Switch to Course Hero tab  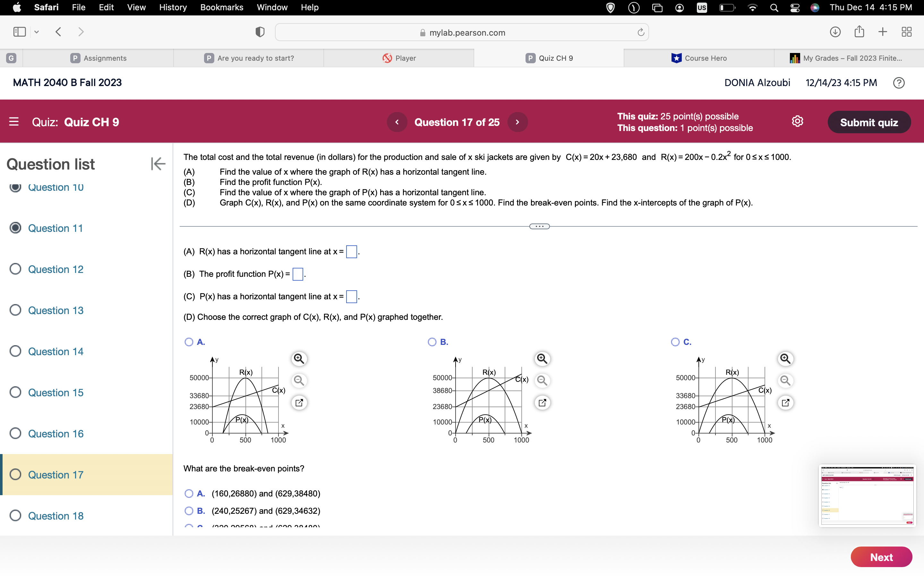tap(699, 58)
